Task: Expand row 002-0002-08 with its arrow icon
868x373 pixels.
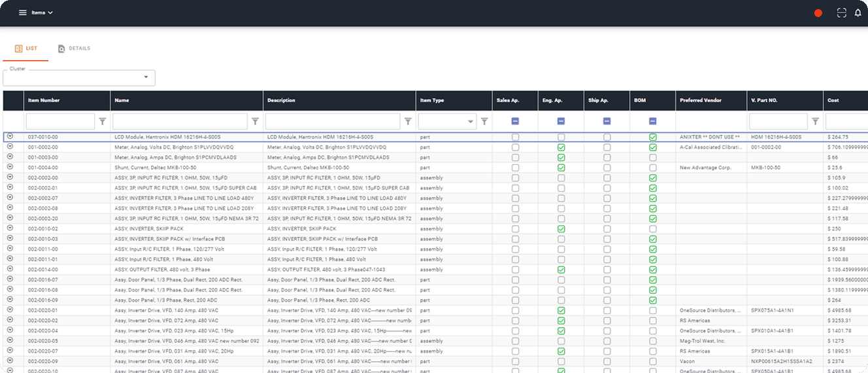Action: click(10, 207)
